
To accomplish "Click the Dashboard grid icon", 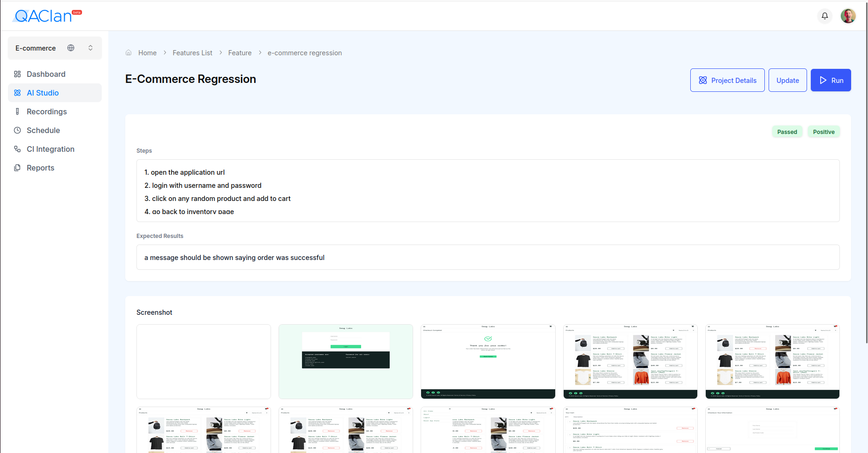I will 17,74.
